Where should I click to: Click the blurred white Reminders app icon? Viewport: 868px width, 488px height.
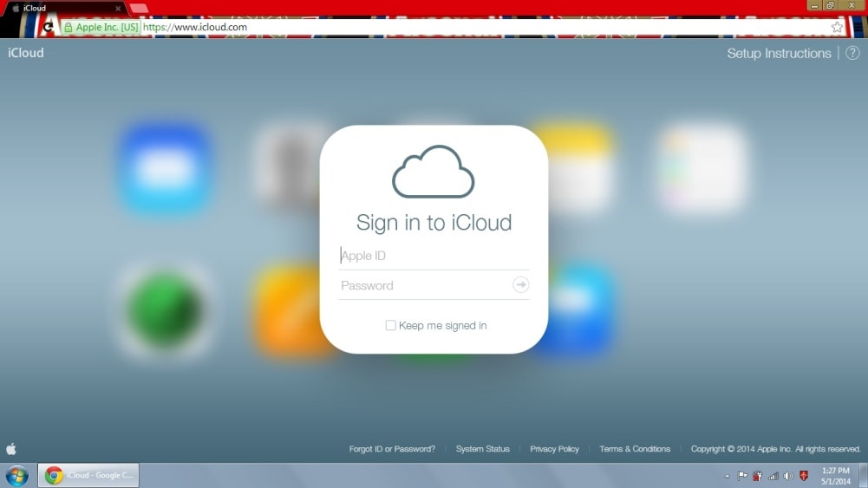702,169
